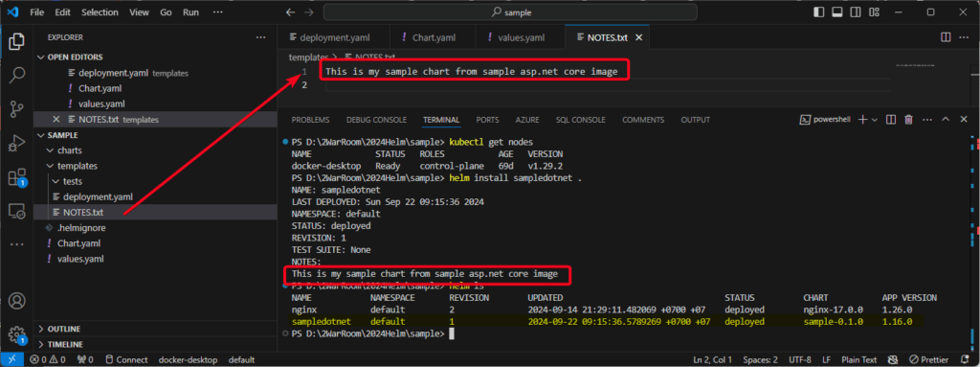Open the Extensions view

(17, 178)
